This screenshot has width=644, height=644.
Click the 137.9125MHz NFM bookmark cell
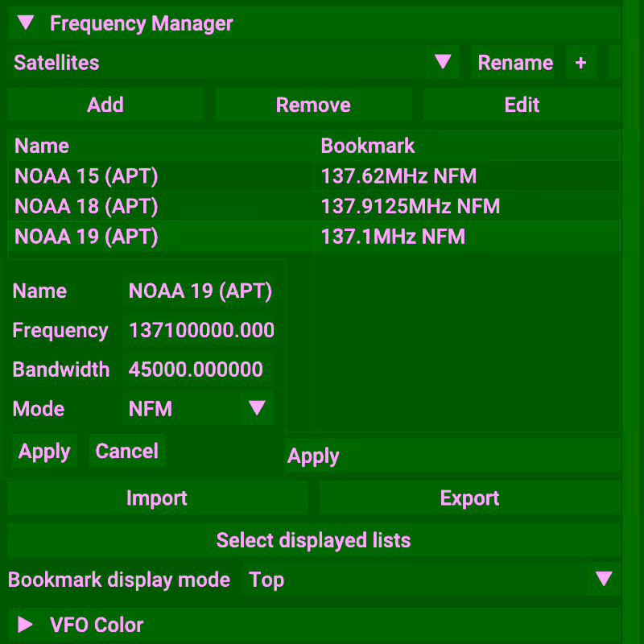pos(468,206)
